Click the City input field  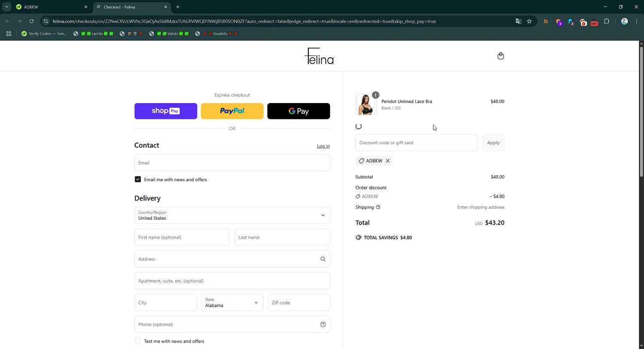pyautogui.click(x=165, y=303)
